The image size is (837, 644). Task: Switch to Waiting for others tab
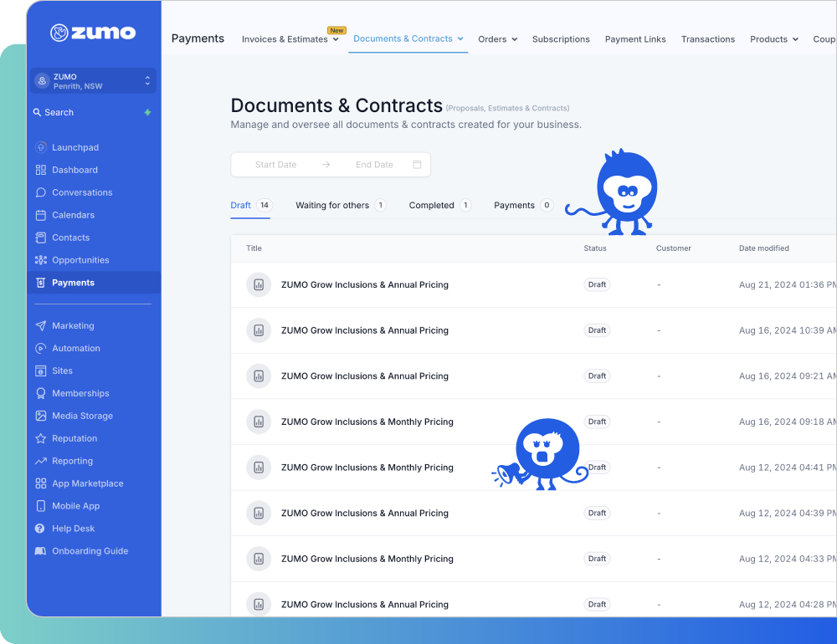click(x=341, y=206)
